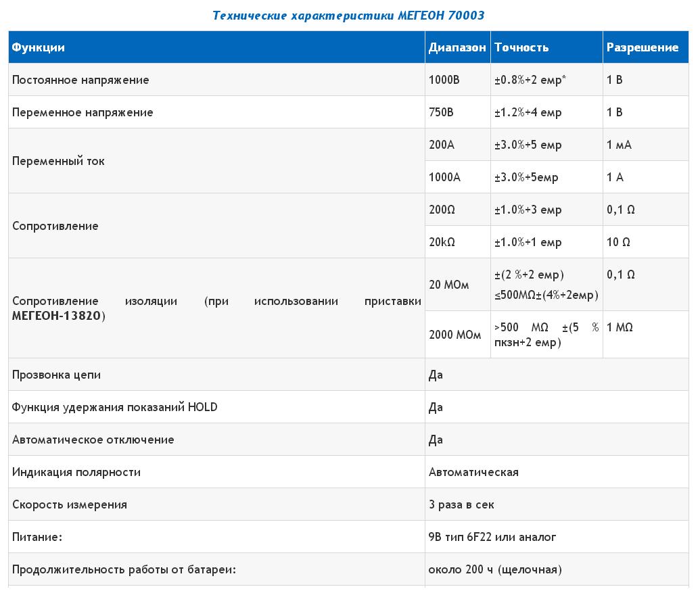The width and height of the screenshot is (700, 591).
Task: Click 'Да' in the 'Прозвонка цепи' row
Action: (436, 375)
